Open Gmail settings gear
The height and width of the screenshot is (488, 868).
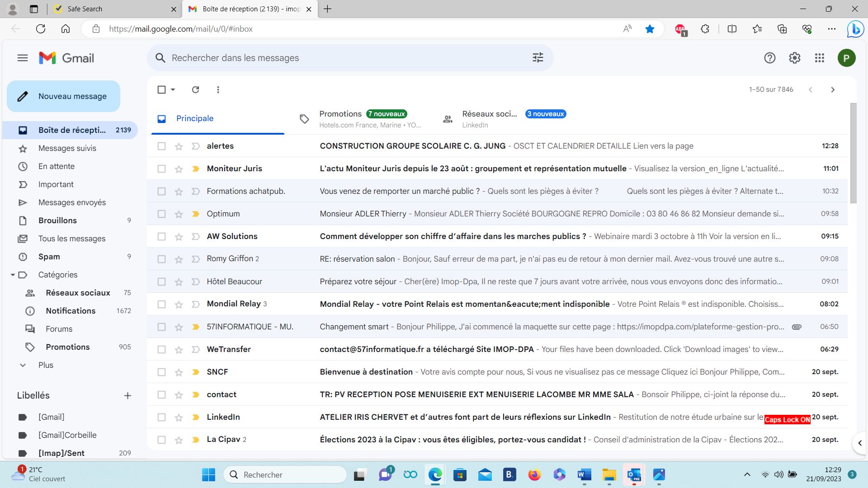794,58
